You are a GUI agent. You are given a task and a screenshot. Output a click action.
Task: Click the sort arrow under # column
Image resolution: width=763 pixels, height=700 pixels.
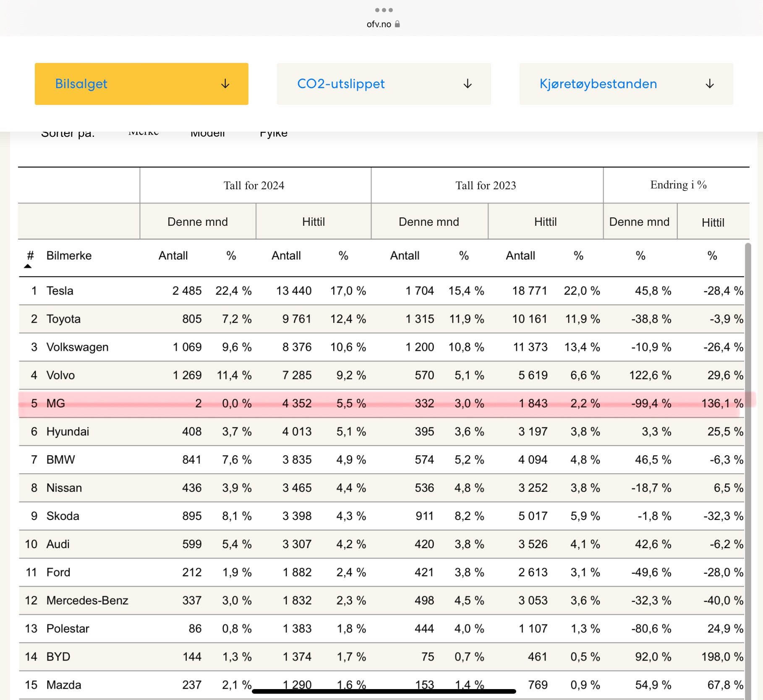[28, 266]
